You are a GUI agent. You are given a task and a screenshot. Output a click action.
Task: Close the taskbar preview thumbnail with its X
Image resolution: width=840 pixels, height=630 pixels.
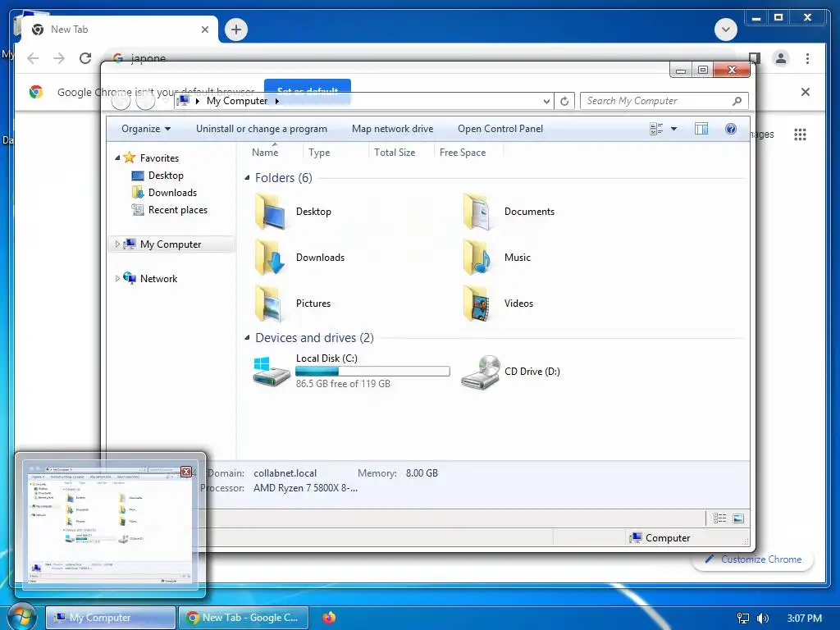point(186,472)
